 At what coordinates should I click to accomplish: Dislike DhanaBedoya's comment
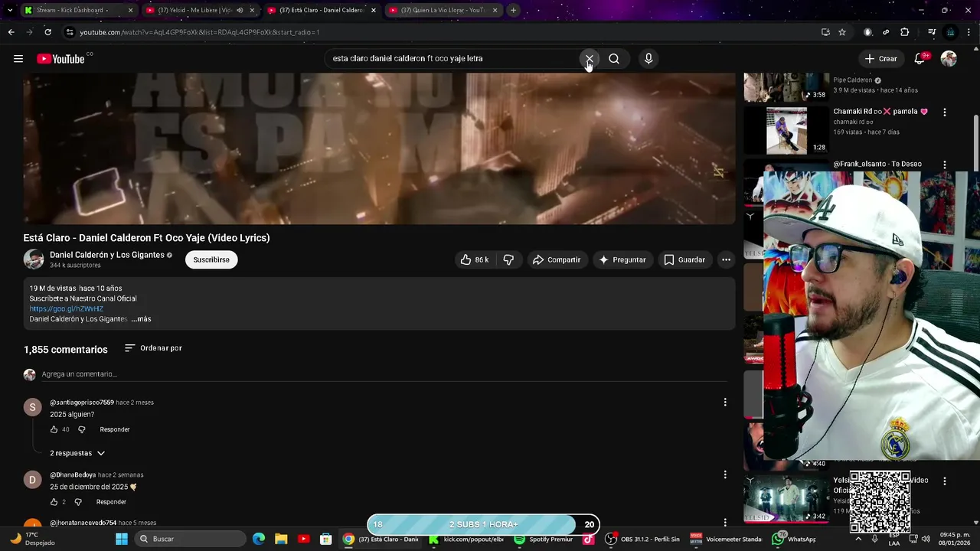pyautogui.click(x=78, y=502)
